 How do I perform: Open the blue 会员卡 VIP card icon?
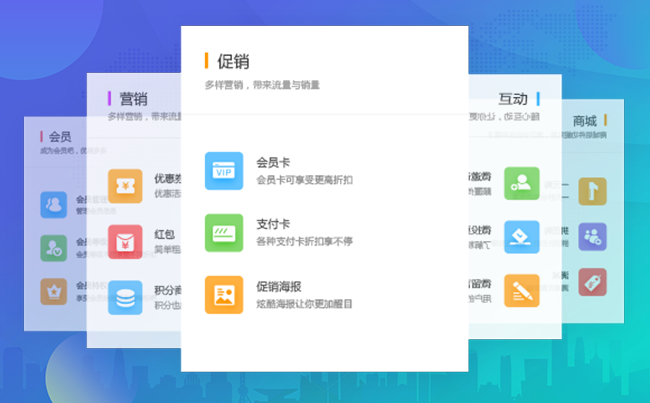pos(224,171)
